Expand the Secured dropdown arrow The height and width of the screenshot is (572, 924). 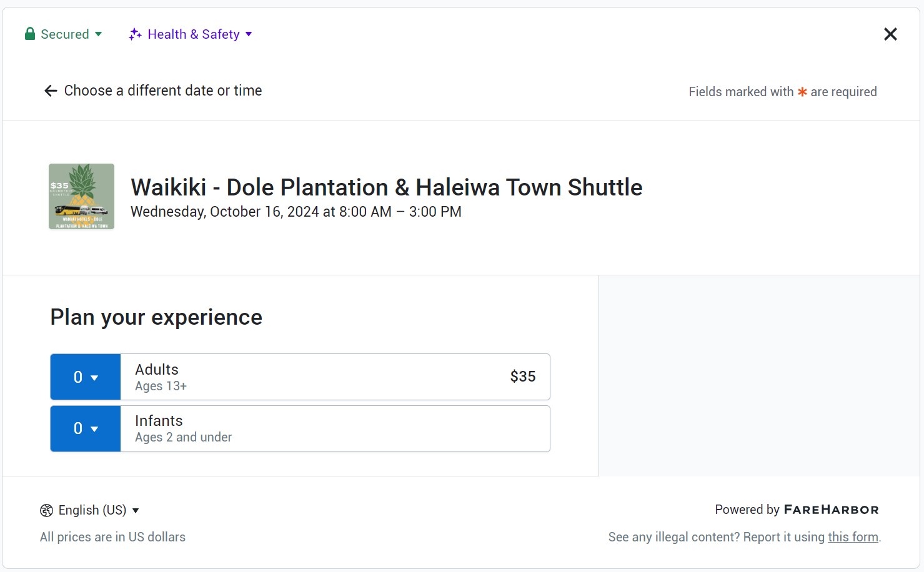(98, 34)
